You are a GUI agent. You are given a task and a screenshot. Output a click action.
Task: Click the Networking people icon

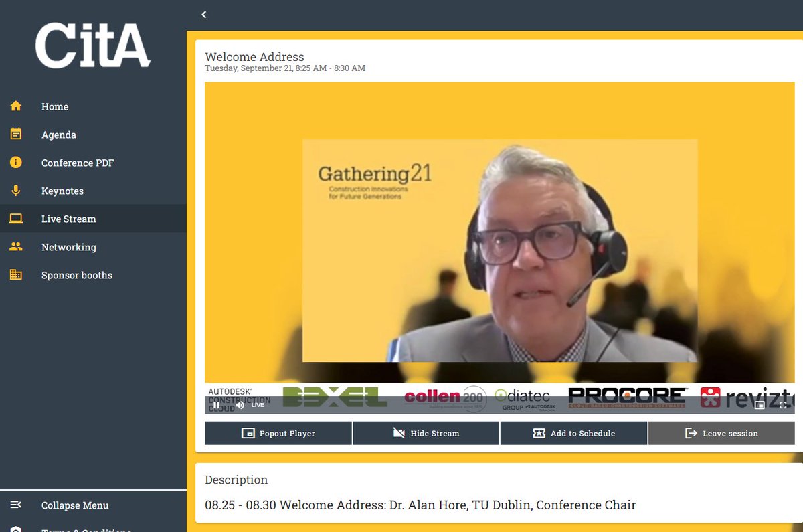pos(16,246)
